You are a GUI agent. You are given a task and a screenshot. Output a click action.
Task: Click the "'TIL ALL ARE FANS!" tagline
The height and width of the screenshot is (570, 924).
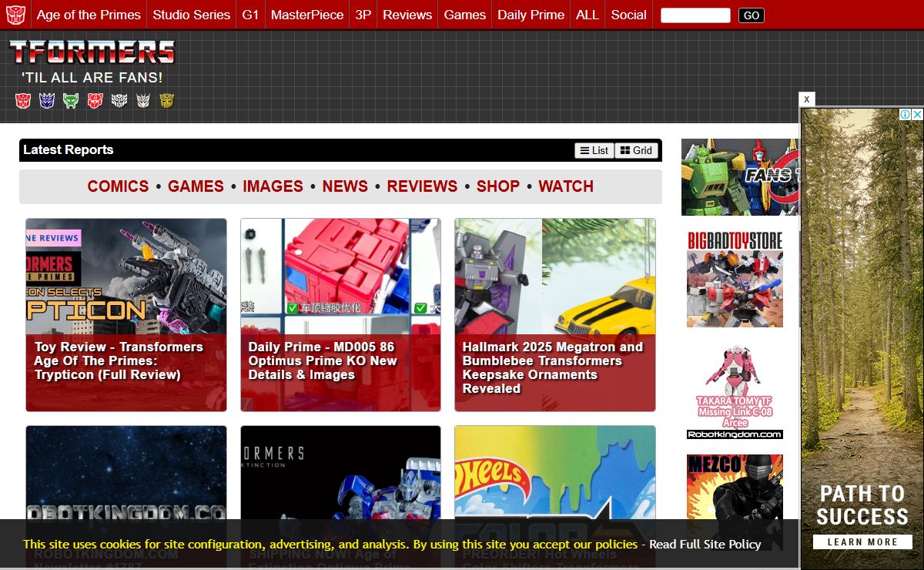click(92, 78)
